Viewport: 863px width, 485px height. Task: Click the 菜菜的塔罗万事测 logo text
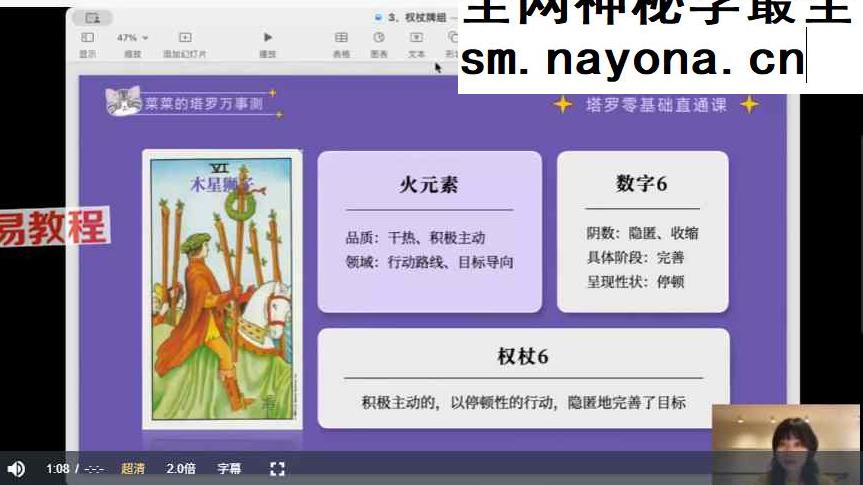tap(204, 103)
